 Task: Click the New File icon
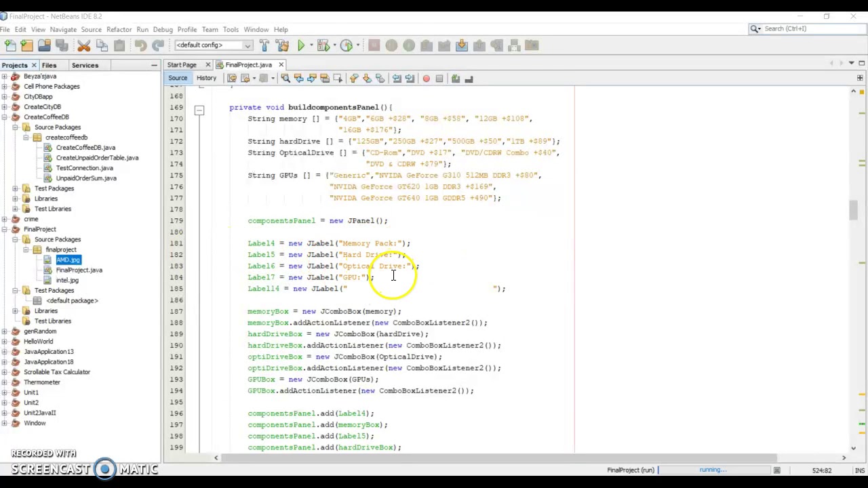10,45
